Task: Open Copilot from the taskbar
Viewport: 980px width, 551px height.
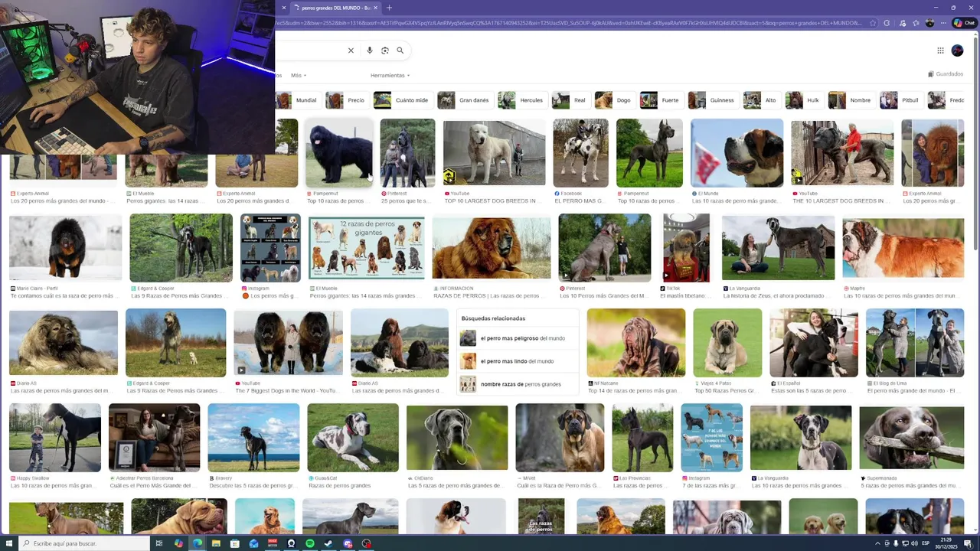Action: tap(178, 543)
